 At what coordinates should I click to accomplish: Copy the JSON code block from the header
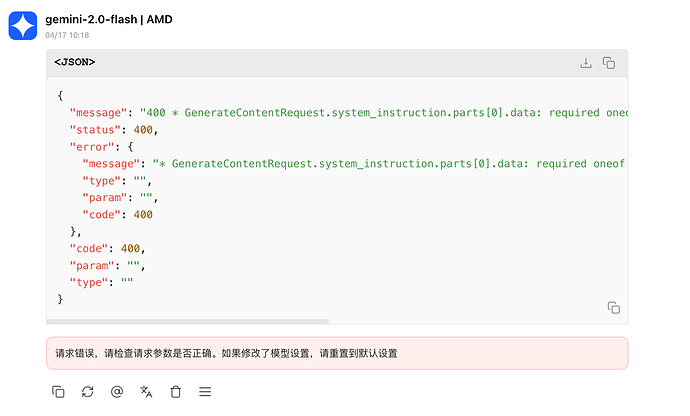point(609,63)
